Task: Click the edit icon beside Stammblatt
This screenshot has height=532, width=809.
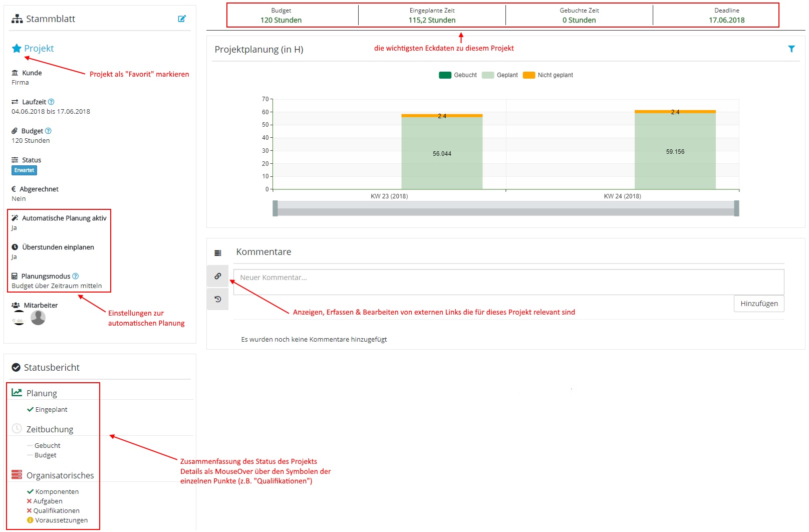Action: pyautogui.click(x=182, y=19)
